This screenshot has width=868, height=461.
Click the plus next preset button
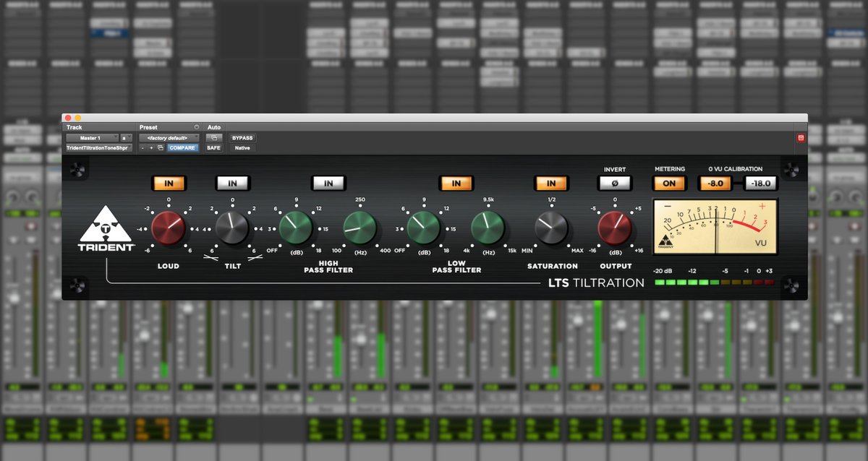click(x=151, y=148)
